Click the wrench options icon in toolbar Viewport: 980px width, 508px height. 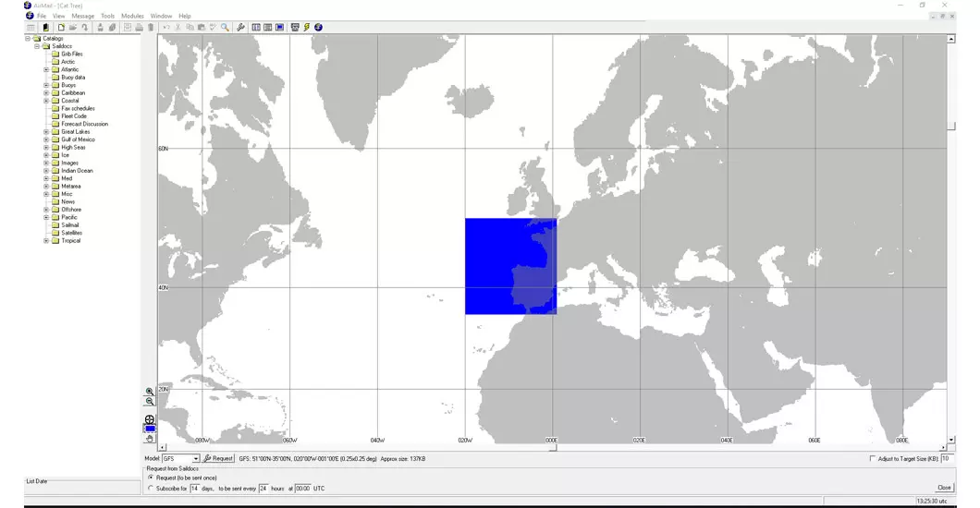[240, 27]
